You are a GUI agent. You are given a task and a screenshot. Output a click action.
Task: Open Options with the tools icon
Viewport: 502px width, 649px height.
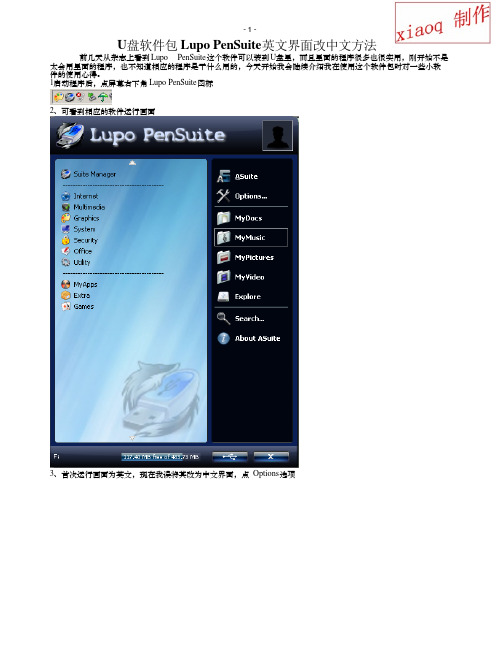point(242,196)
